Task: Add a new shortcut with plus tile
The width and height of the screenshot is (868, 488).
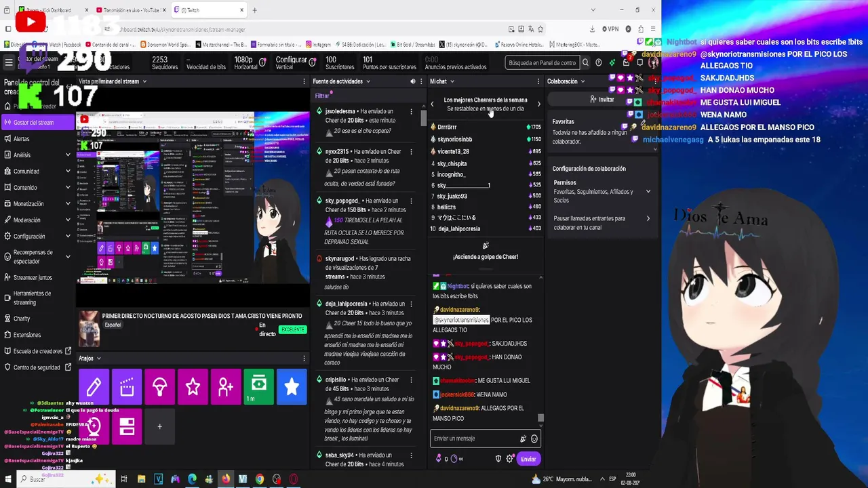Action: point(160,426)
